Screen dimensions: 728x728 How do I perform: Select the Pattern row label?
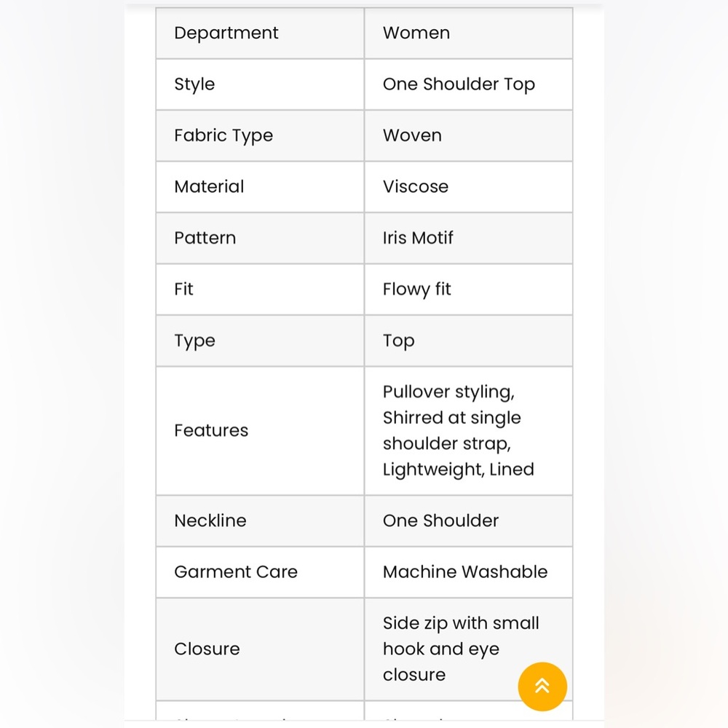[205, 238]
